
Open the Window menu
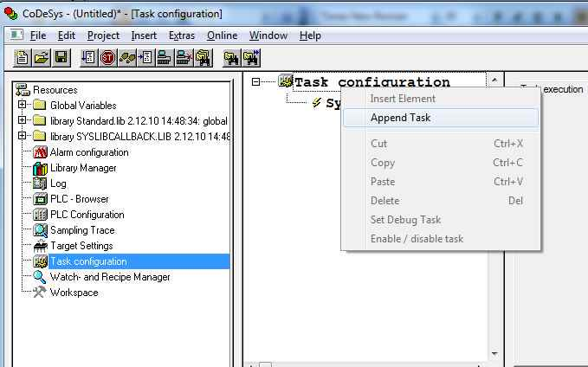pyautogui.click(x=268, y=35)
